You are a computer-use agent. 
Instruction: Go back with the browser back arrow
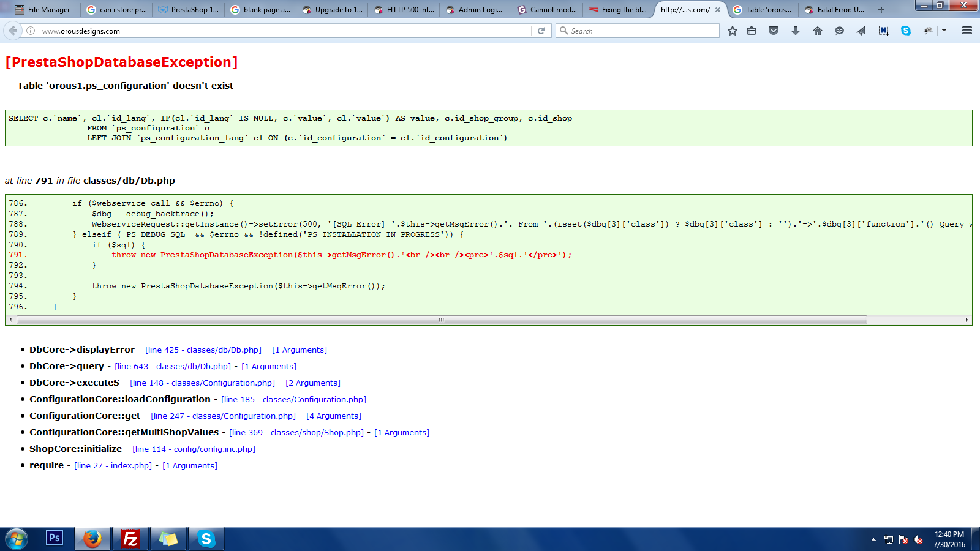(x=13, y=31)
